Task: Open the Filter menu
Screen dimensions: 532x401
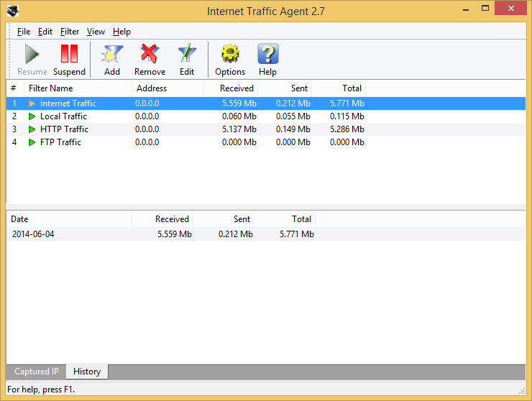Action: coord(70,32)
